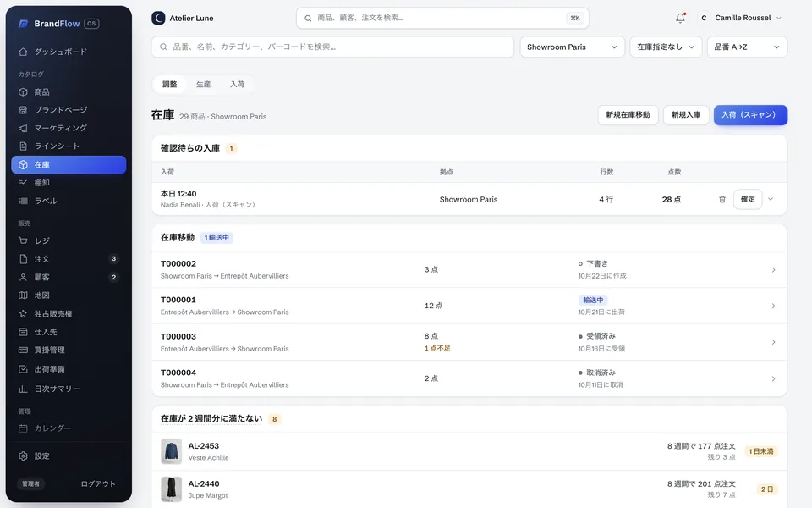Click the 輸送中 status on T000001
The height and width of the screenshot is (508, 812).
[593, 300]
